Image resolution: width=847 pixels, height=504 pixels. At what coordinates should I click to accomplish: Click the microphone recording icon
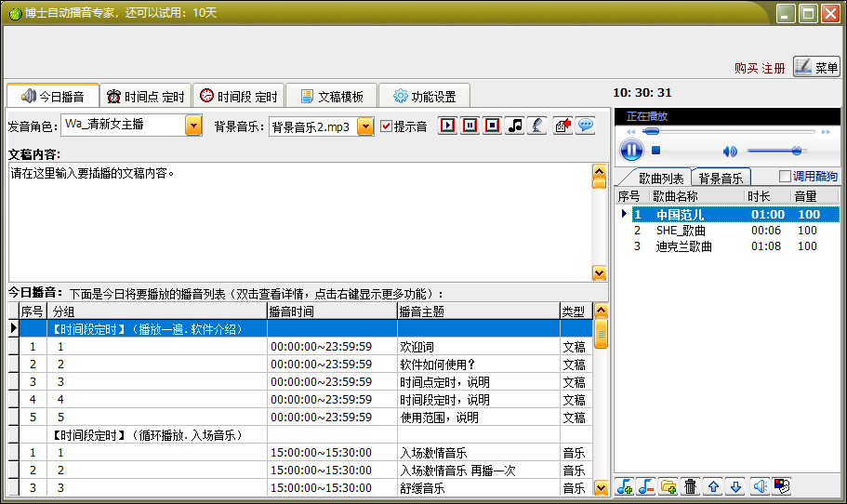tap(536, 126)
